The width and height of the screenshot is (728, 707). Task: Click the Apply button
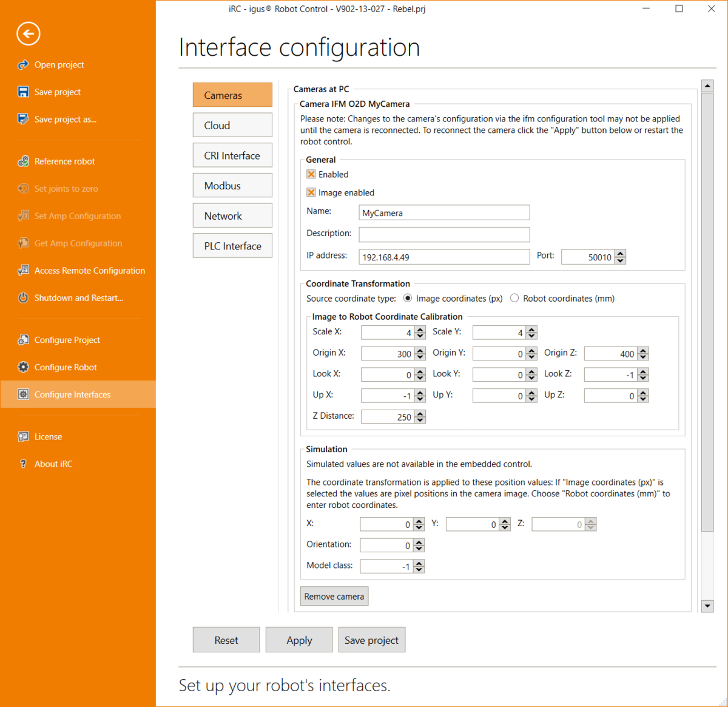pyautogui.click(x=299, y=640)
